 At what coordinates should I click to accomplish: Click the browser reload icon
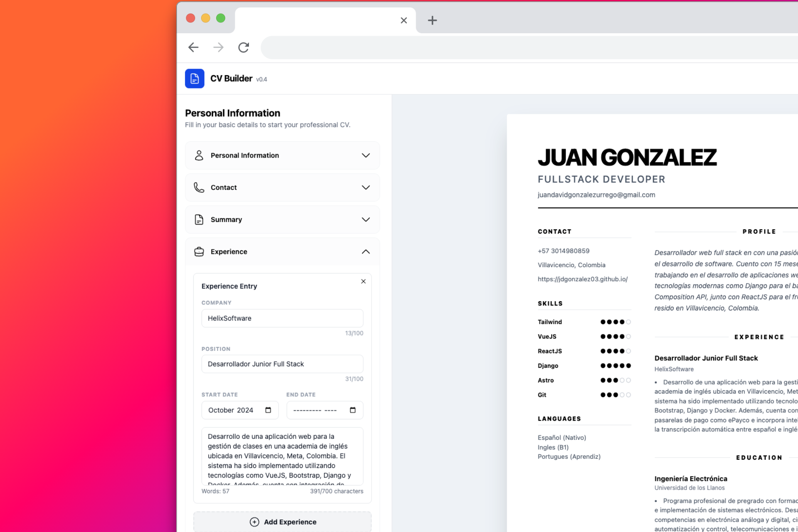(x=244, y=47)
